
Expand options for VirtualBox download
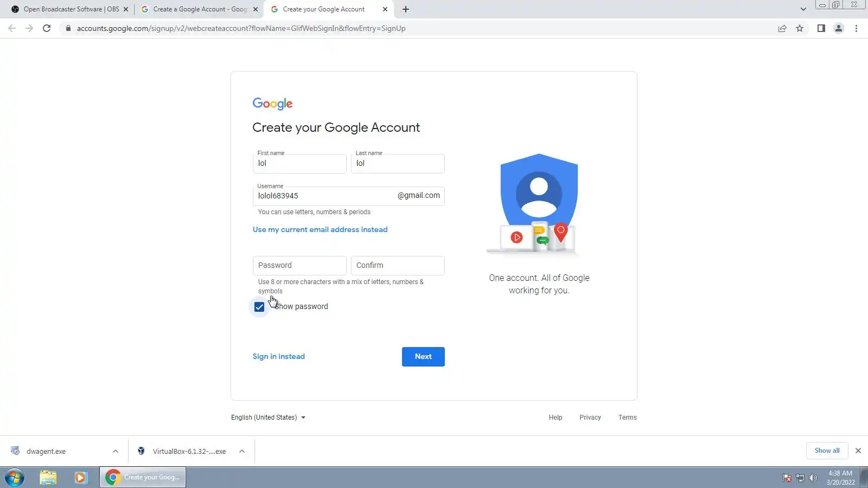(x=242, y=451)
